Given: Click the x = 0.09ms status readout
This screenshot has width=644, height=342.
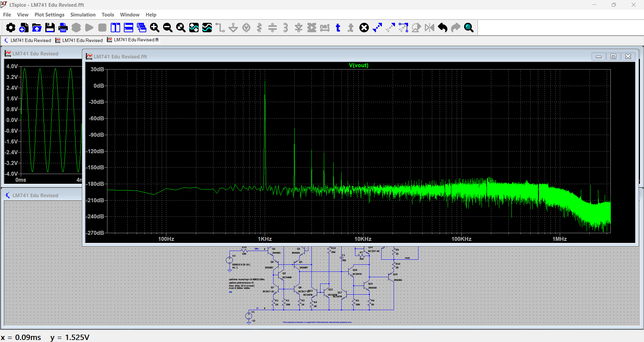Looking at the screenshot, I should click(21, 337).
